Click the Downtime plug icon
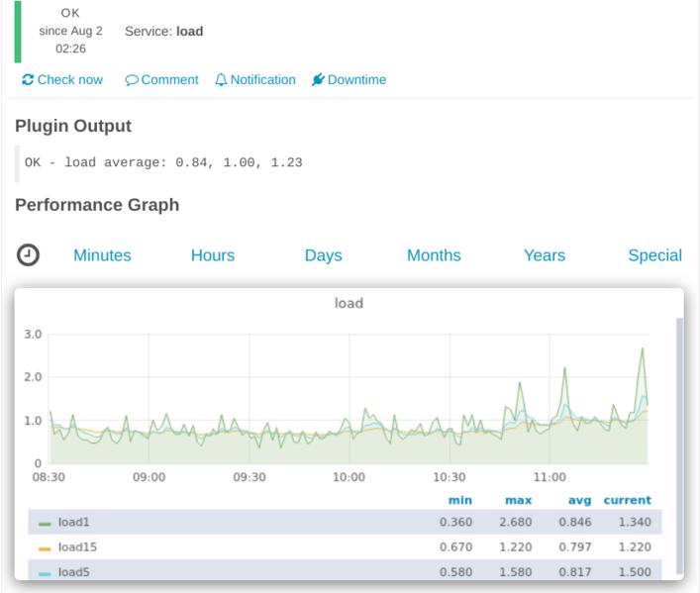 (318, 80)
